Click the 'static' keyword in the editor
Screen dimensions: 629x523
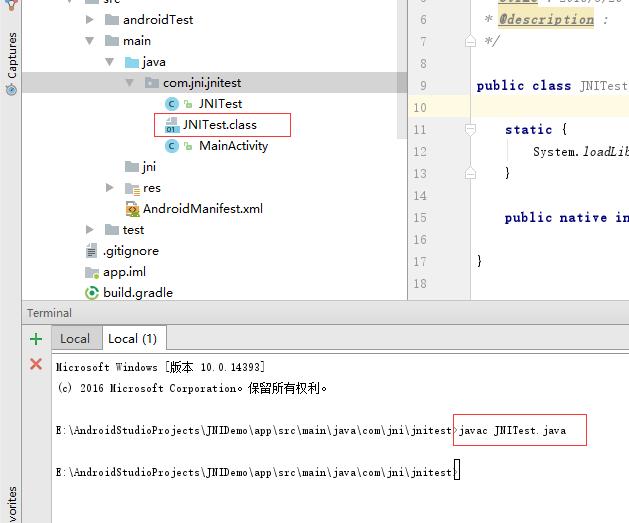[528, 130]
